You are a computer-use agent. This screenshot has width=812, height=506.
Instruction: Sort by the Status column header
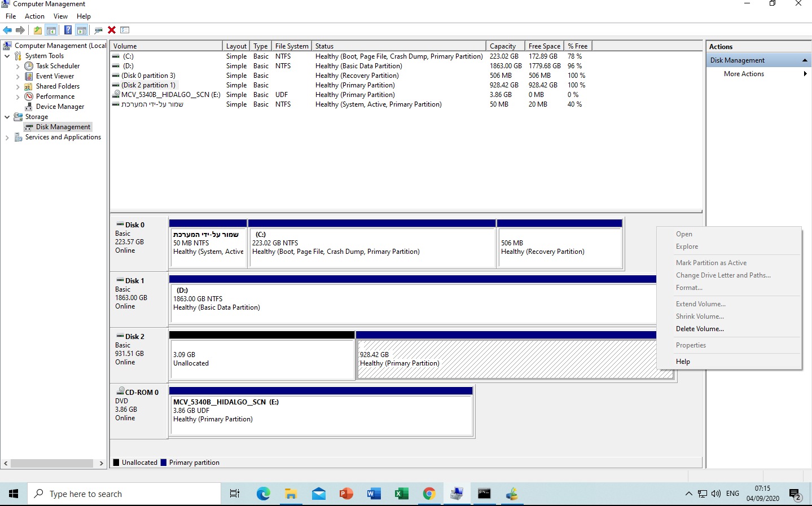pos(399,46)
